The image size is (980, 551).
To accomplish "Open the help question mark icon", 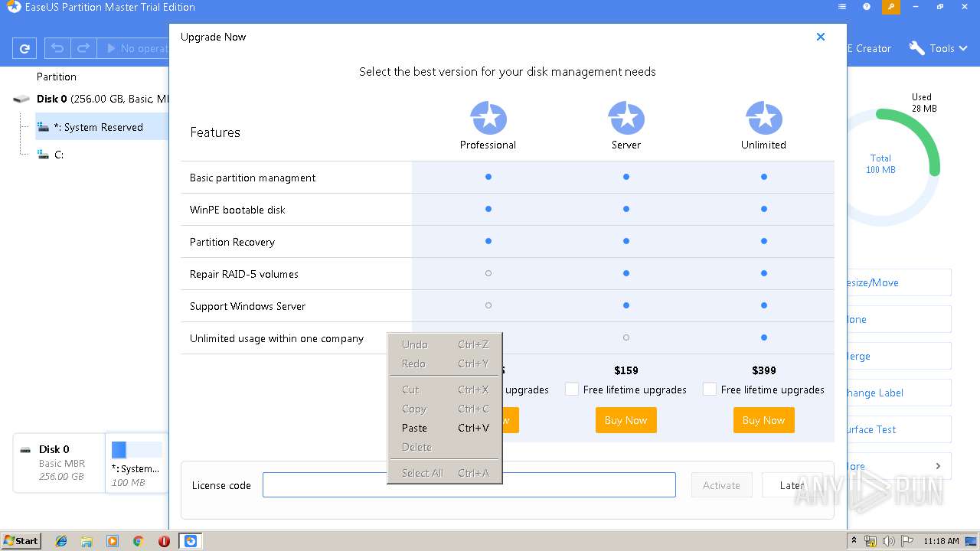I will tap(867, 7).
